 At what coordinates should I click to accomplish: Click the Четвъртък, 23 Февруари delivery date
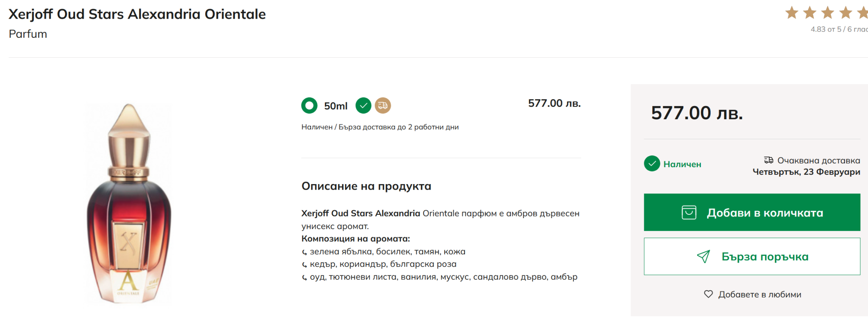tap(806, 172)
